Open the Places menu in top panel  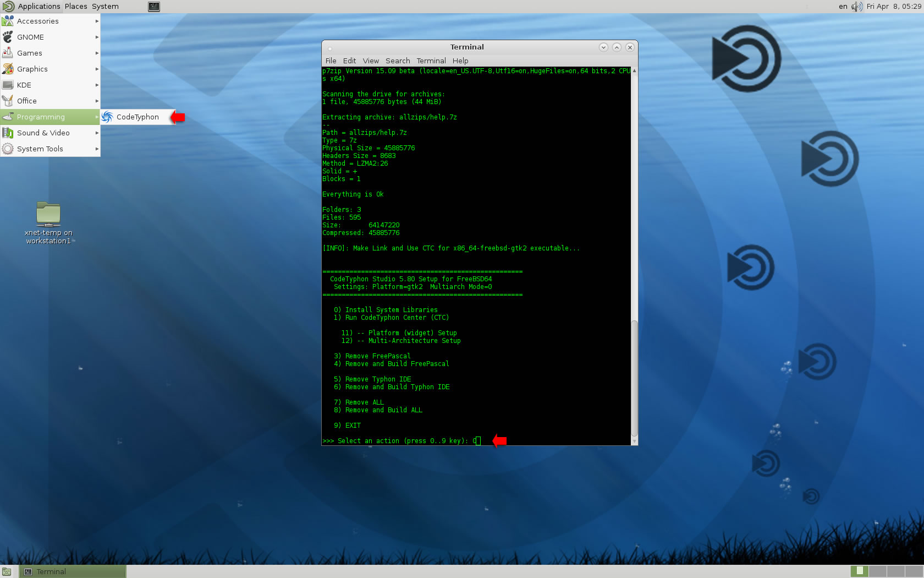76,7
